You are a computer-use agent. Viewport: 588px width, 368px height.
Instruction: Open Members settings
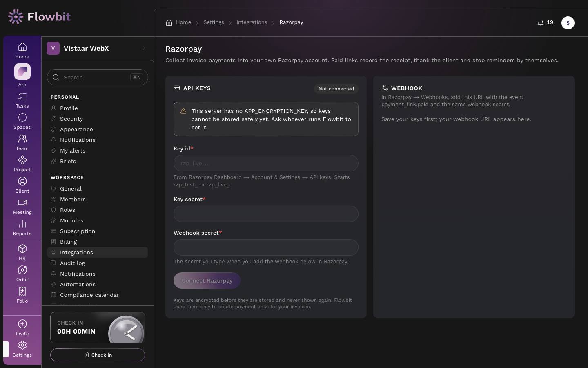pos(98,199)
